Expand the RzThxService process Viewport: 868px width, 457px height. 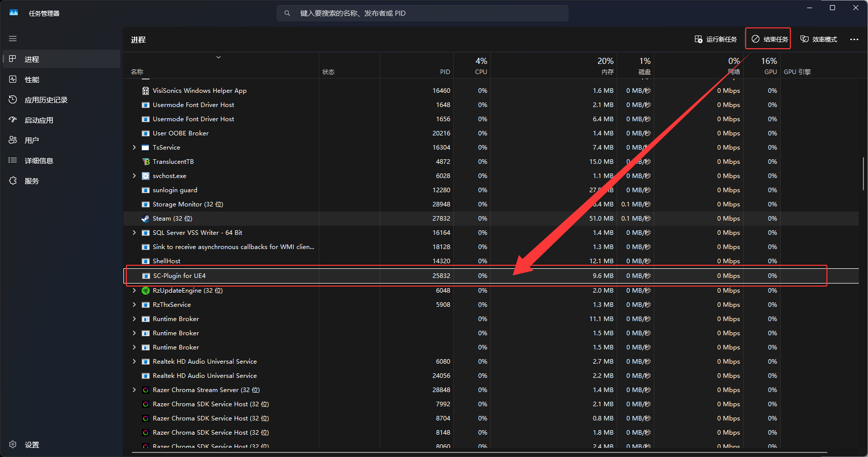point(134,305)
